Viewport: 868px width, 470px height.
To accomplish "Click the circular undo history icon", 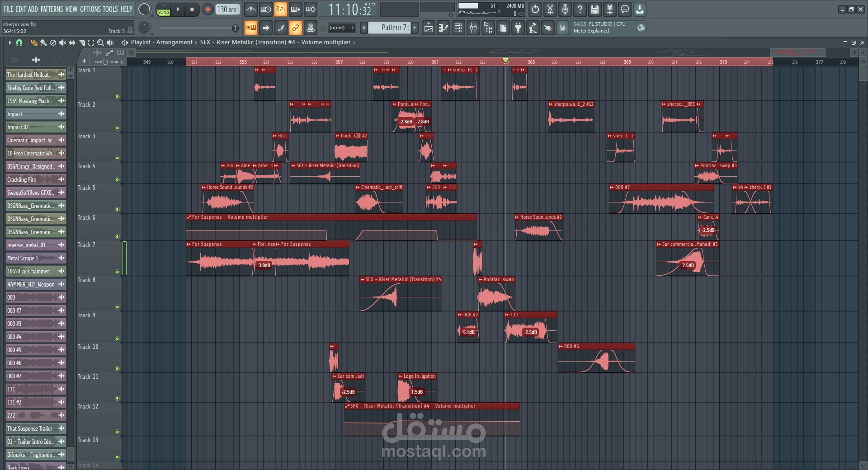I will tap(535, 9).
